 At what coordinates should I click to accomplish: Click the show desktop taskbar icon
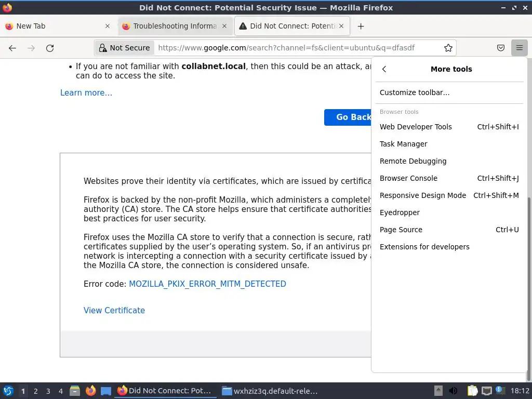tap(106, 391)
